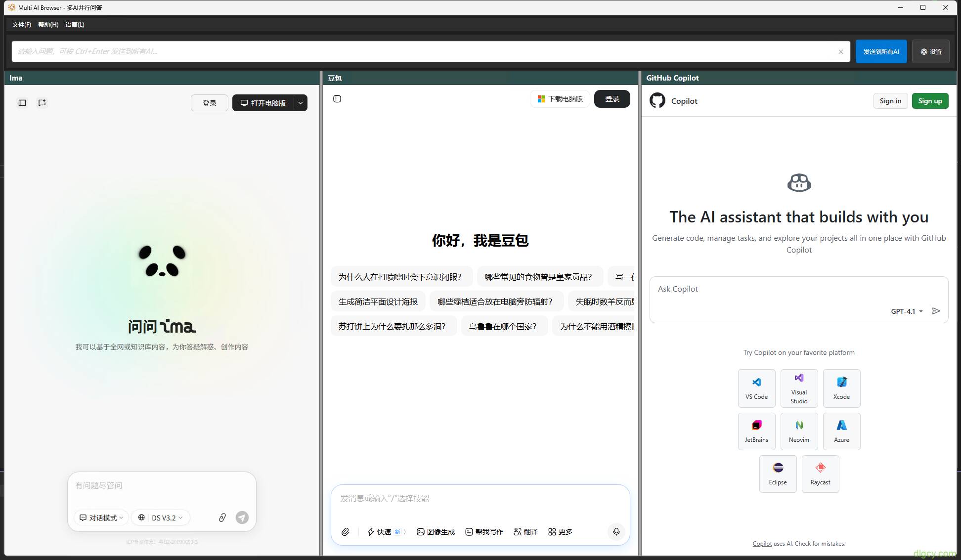Open the VS Code platform tile
The width and height of the screenshot is (961, 560).
[756, 388]
